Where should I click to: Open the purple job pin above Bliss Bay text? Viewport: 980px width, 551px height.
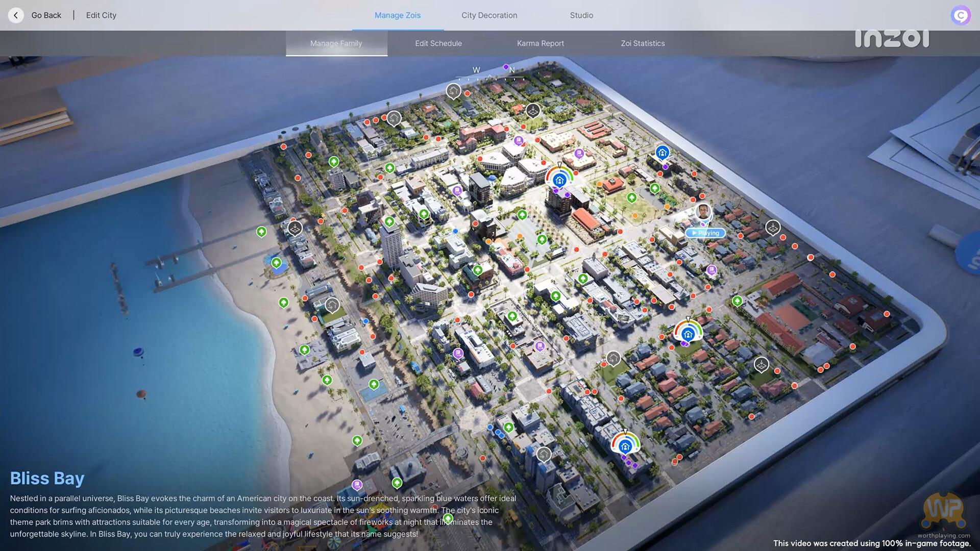(x=357, y=484)
